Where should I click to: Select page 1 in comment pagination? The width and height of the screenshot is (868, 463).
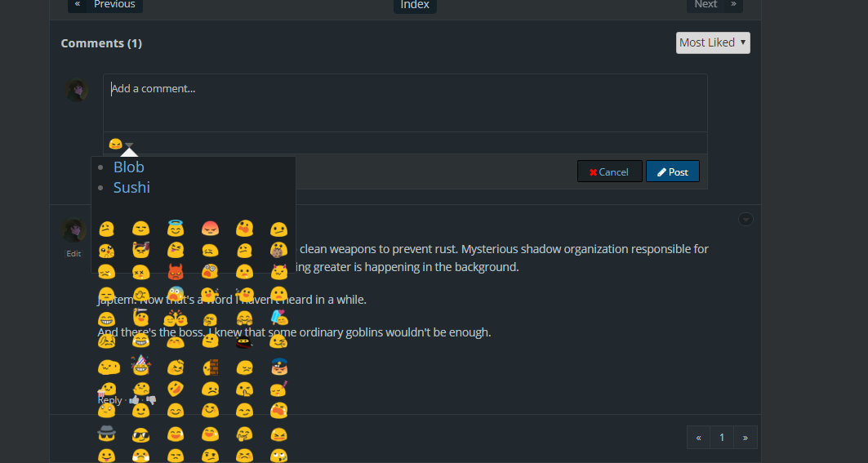(722, 438)
